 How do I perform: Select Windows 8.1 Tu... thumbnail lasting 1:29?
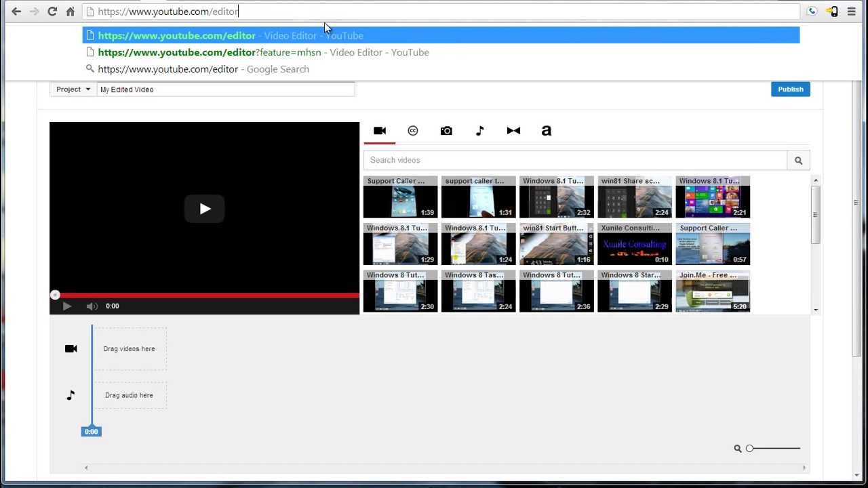[x=400, y=244]
